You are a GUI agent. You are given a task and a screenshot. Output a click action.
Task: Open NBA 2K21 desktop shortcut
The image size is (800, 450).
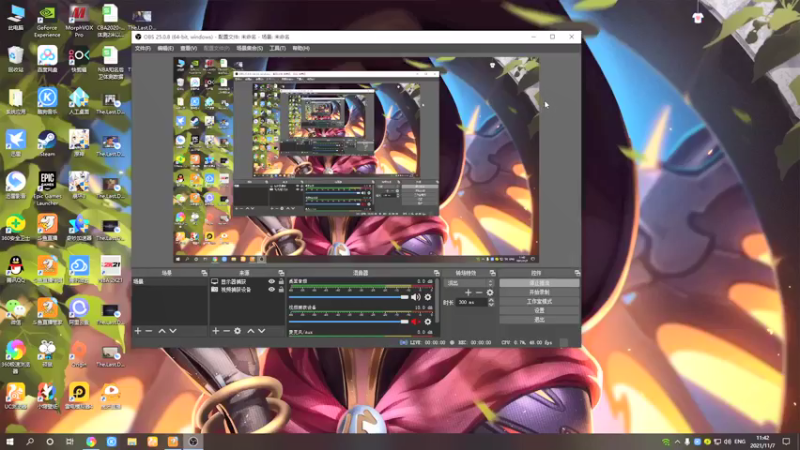coord(110,270)
